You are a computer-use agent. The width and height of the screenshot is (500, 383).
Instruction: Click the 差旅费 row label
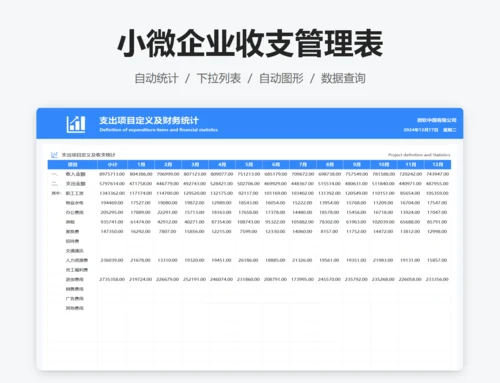[72, 232]
